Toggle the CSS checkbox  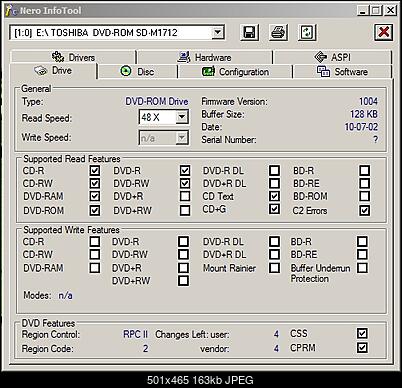[362, 333]
